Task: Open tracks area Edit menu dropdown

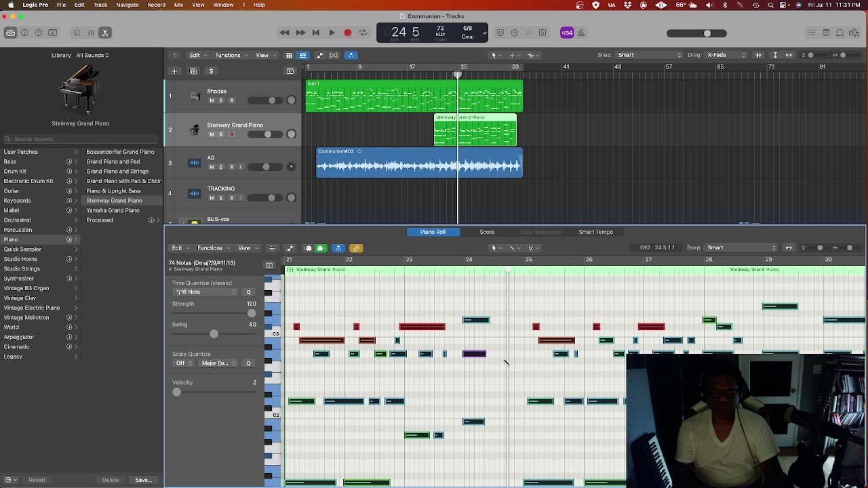Action: (x=197, y=55)
